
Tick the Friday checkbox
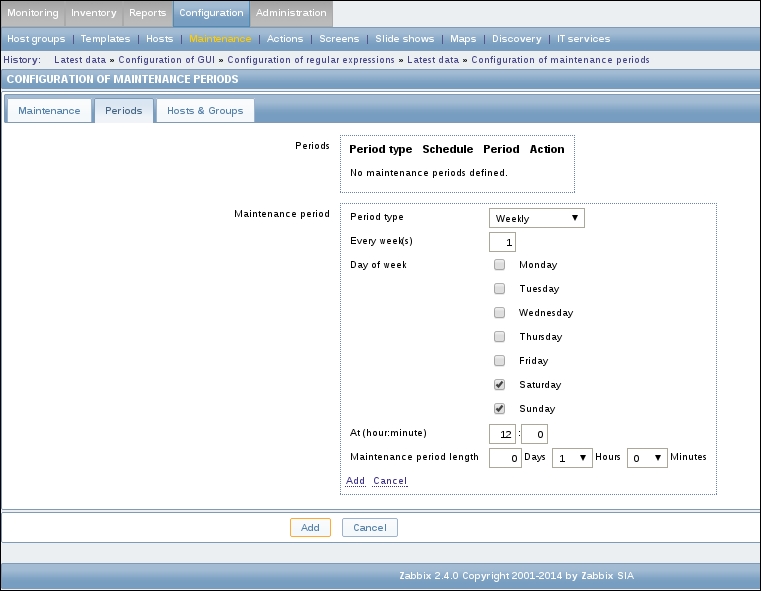pyautogui.click(x=499, y=361)
